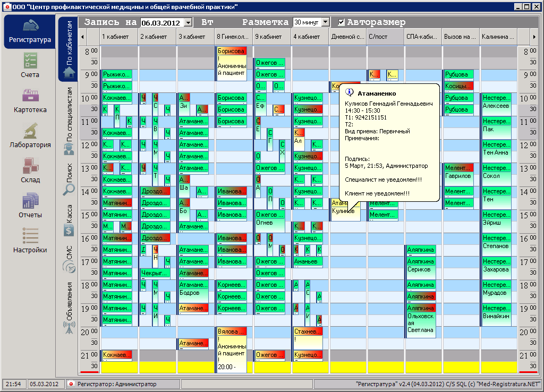
Task: Click the status bar time 21:54
Action: coord(13,384)
